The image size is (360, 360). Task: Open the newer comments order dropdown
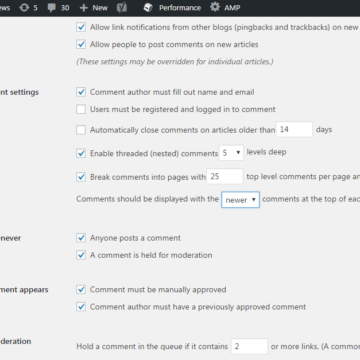click(x=240, y=200)
